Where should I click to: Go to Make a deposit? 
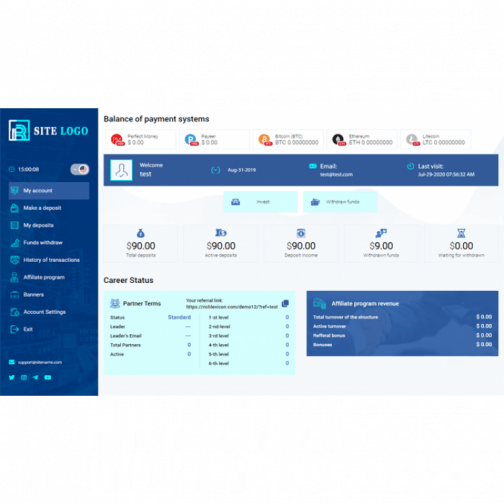click(x=42, y=208)
